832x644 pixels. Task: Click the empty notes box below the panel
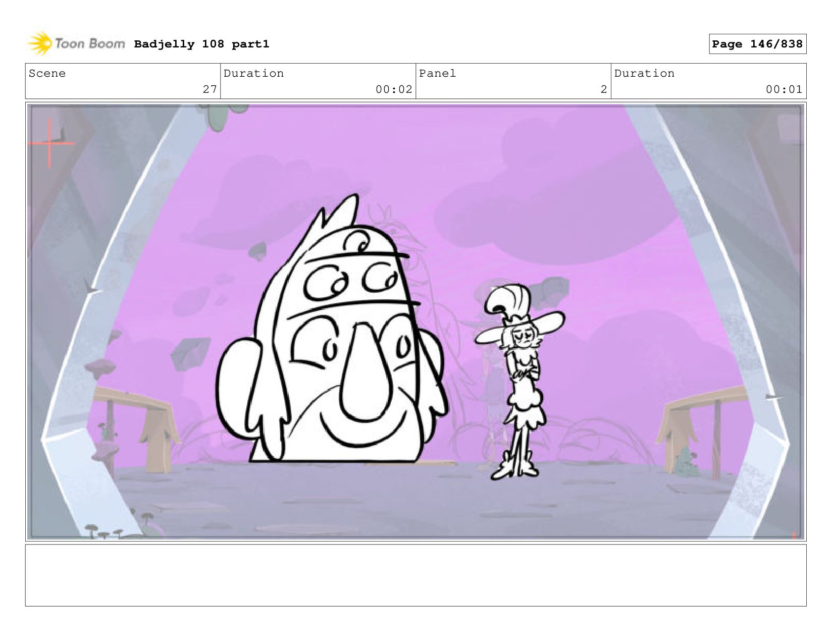click(x=415, y=575)
